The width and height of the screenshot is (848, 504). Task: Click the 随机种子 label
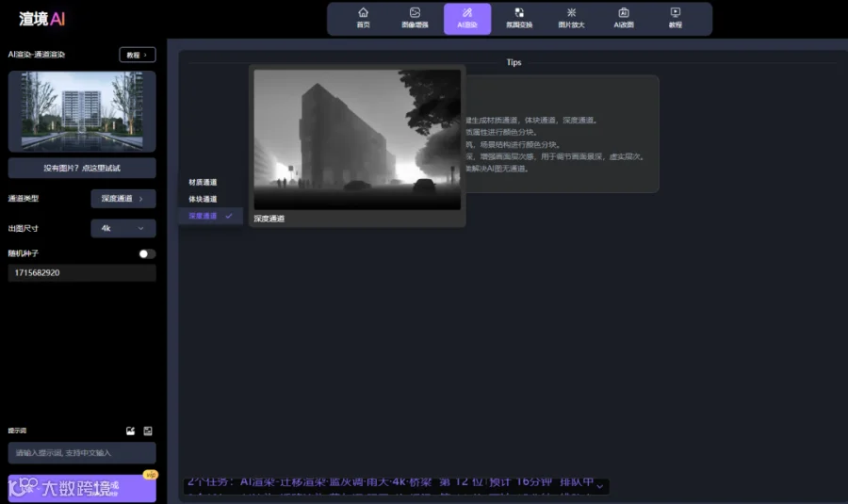24,253
